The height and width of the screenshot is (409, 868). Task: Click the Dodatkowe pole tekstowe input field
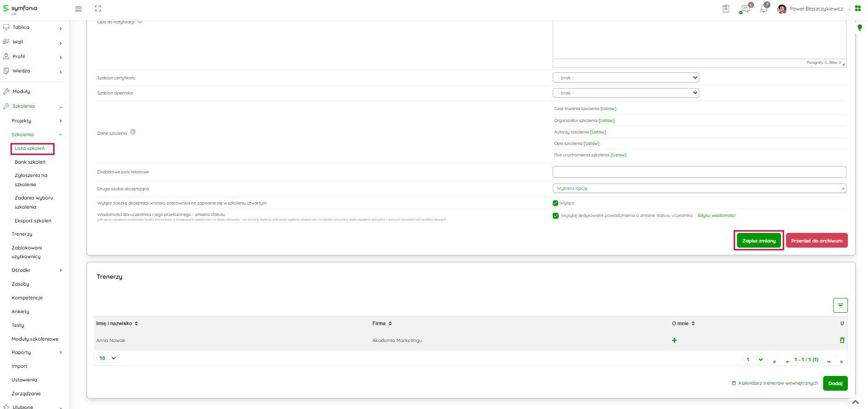(699, 172)
